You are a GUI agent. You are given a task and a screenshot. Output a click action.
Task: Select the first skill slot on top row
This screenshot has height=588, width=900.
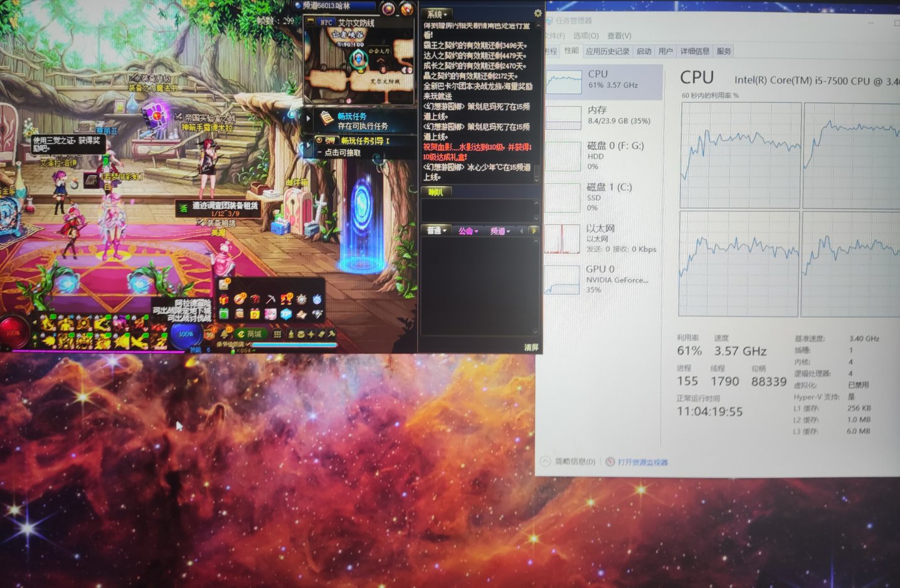[x=48, y=323]
